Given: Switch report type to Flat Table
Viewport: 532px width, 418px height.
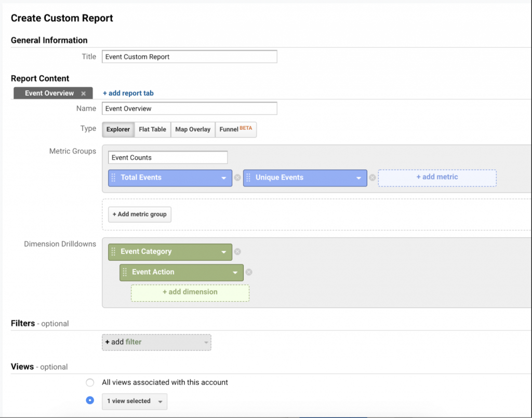Looking at the screenshot, I should click(x=152, y=129).
